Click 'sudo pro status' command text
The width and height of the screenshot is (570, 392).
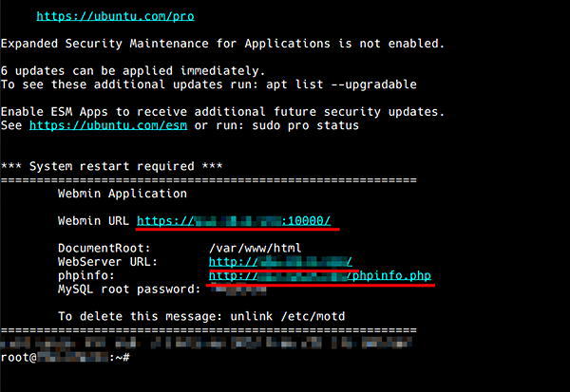tap(305, 125)
